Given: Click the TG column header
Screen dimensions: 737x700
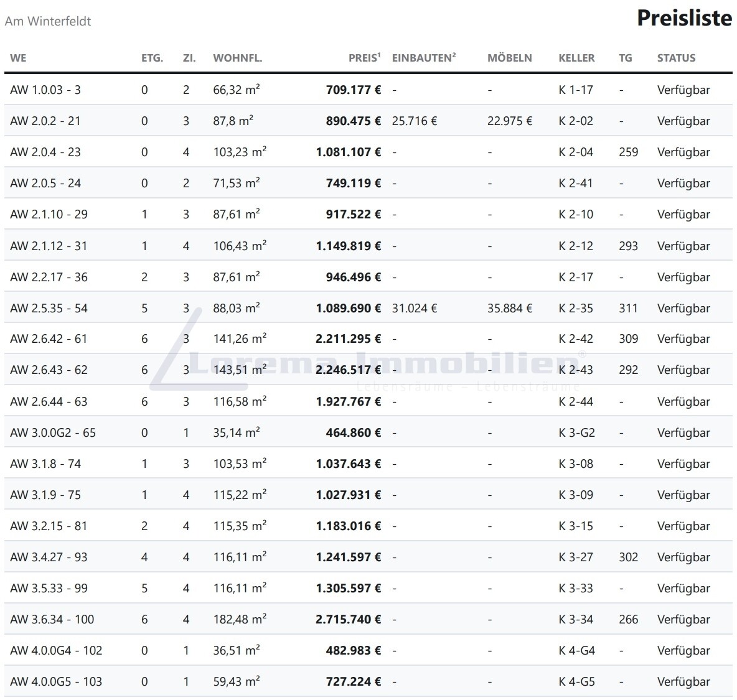Looking at the screenshot, I should (626, 58).
